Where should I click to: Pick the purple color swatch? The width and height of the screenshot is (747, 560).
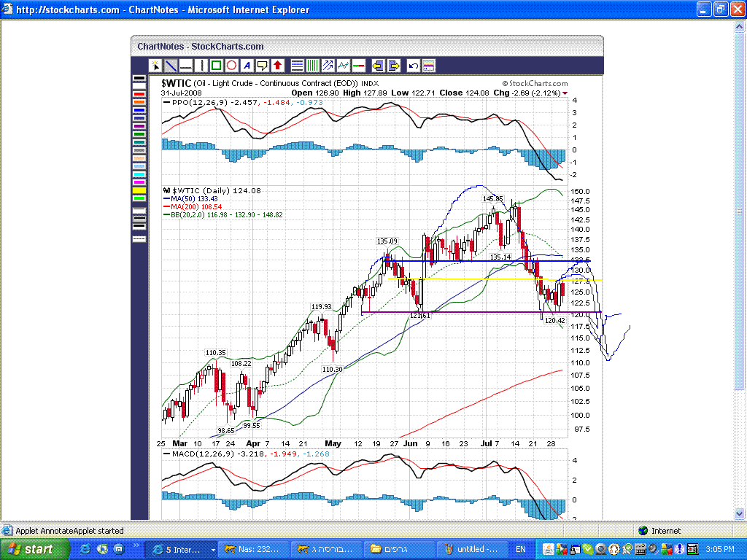coord(139,126)
